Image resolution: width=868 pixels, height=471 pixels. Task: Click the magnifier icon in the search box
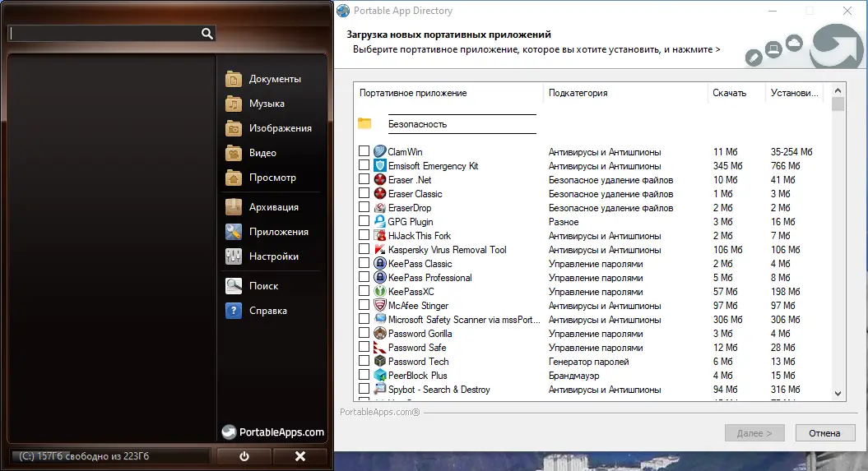point(207,34)
